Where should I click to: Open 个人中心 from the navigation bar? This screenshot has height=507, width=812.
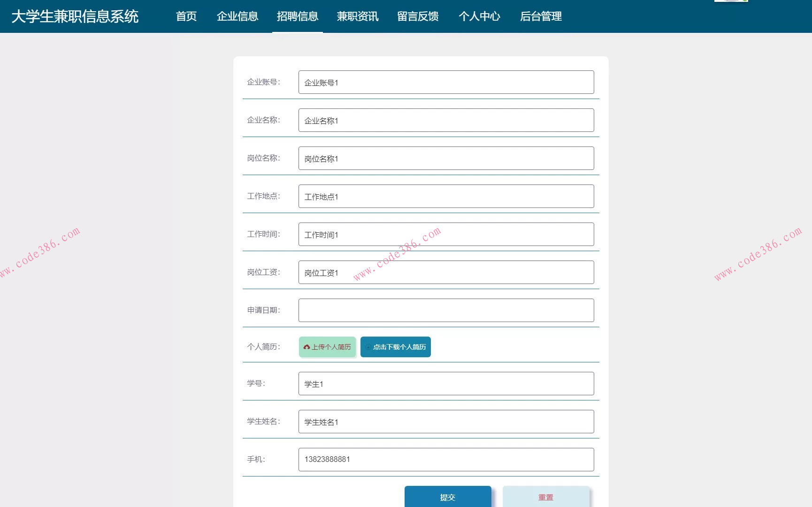[479, 16]
